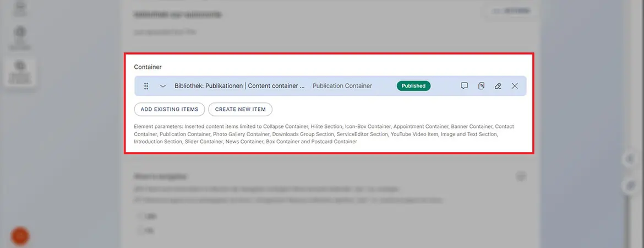Select the Bibliothek: Publikationen item title
The height and width of the screenshot is (248, 644).
tap(239, 86)
